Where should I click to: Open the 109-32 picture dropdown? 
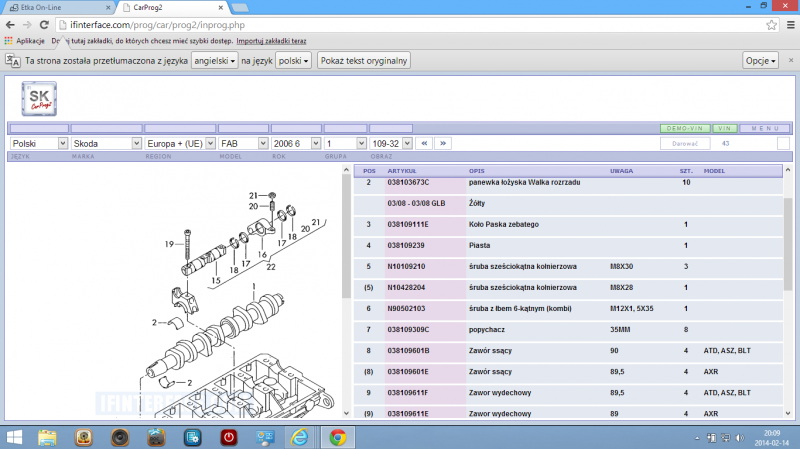click(x=391, y=143)
